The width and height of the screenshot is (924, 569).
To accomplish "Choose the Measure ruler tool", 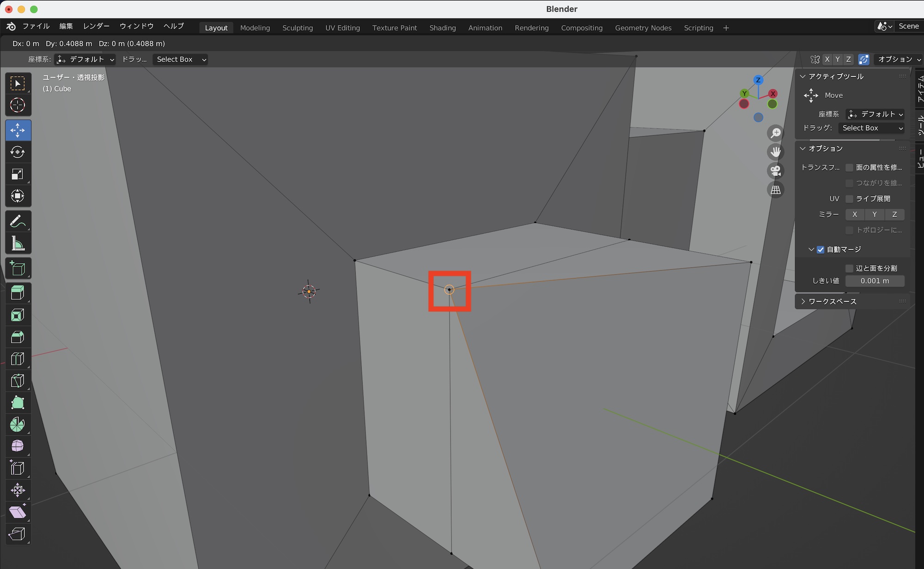I will click(x=18, y=243).
